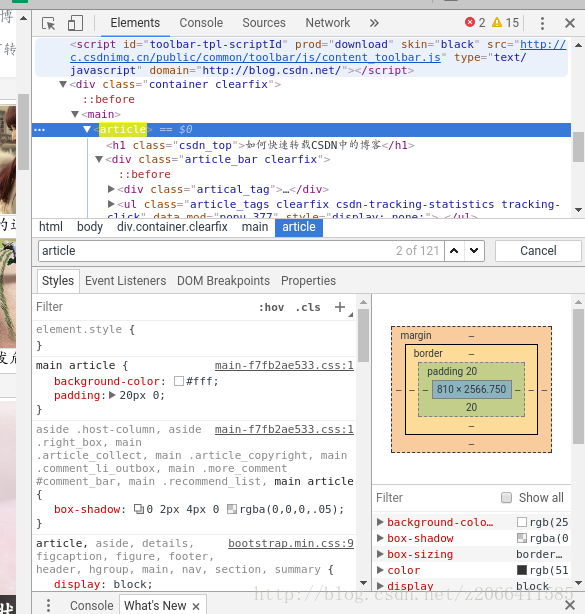Collapse the selected article node

pos(87,129)
